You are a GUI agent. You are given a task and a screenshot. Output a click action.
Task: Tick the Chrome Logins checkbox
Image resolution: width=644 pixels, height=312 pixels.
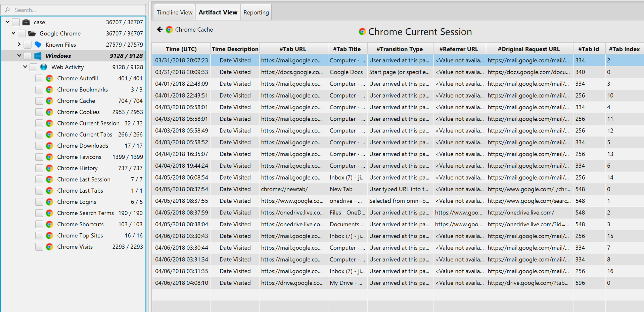[39, 202]
